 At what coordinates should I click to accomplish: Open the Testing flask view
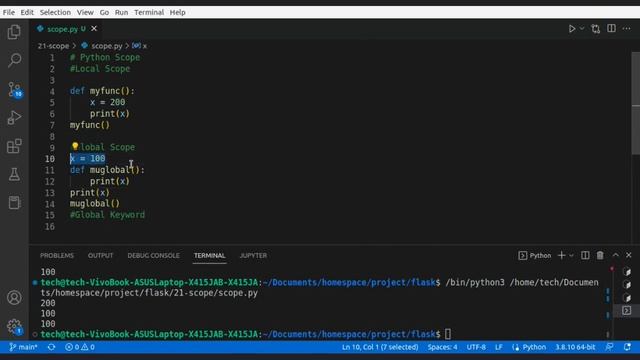click(x=14, y=175)
